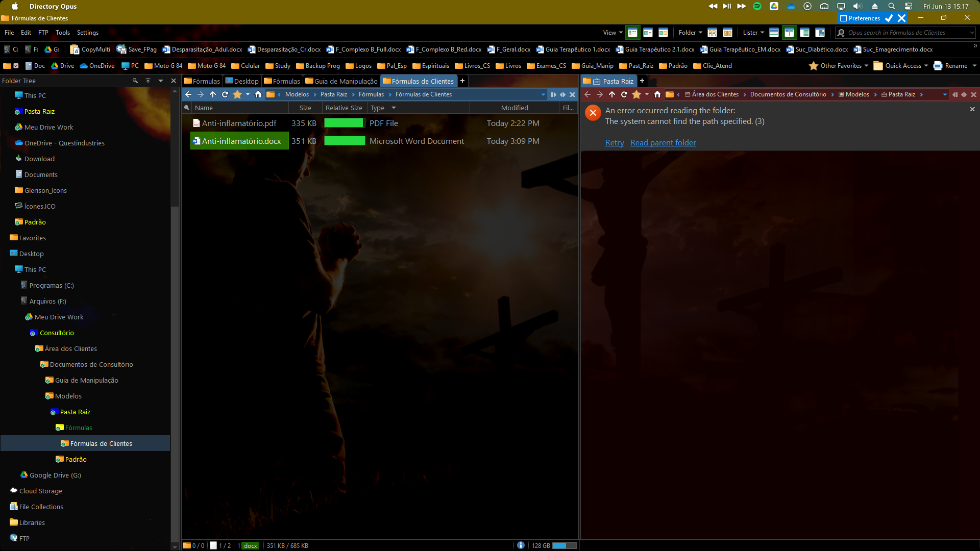Click the 128 GB disk space bar
Viewport: 980px width, 551px height.
tap(564, 545)
